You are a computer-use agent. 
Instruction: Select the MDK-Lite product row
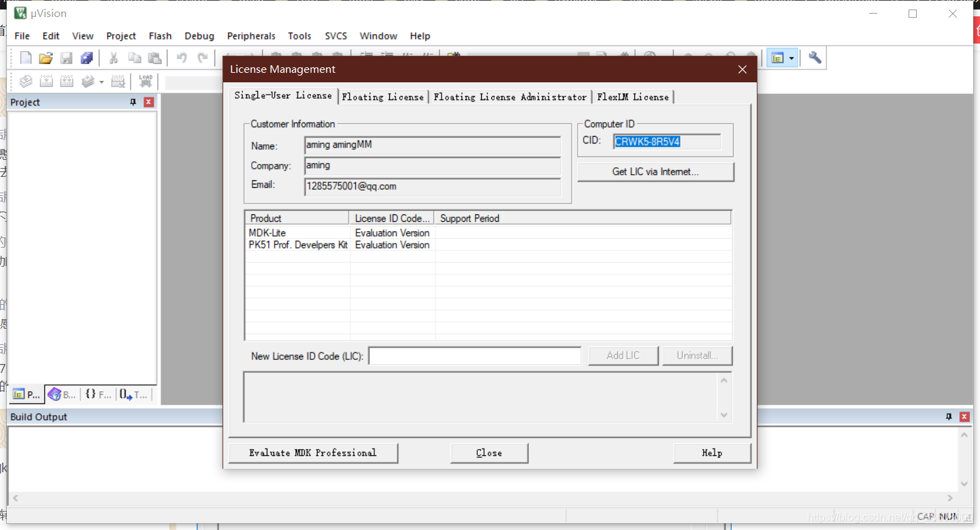[488, 233]
